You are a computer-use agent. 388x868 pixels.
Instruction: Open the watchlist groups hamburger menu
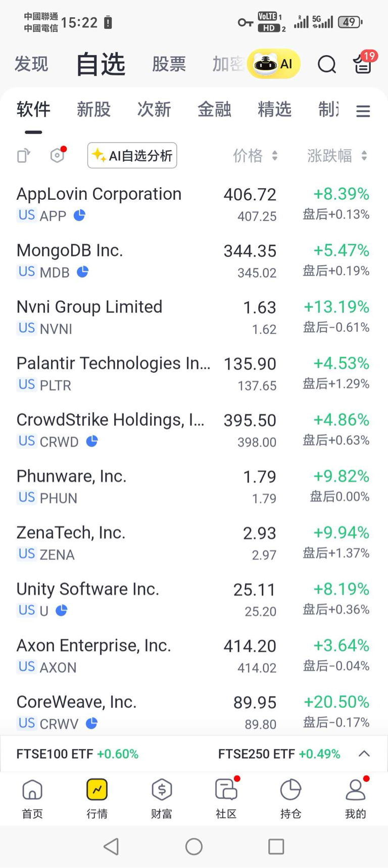363,111
